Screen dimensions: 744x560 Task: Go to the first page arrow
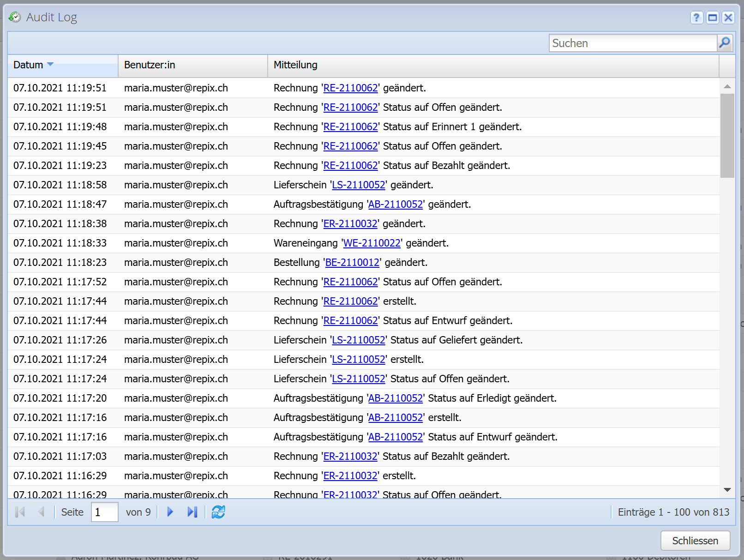coord(20,512)
